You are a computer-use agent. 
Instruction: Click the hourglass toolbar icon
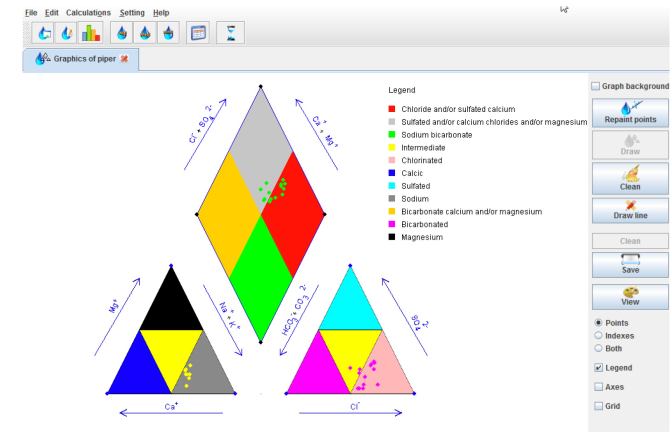[231, 32]
